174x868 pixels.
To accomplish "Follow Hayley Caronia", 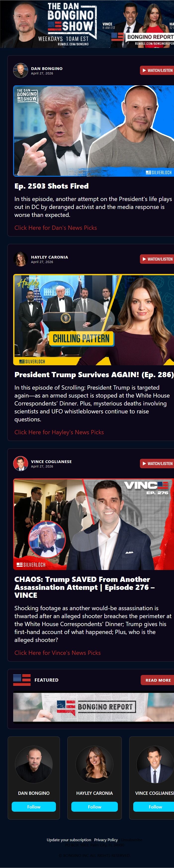I will coord(95,807).
